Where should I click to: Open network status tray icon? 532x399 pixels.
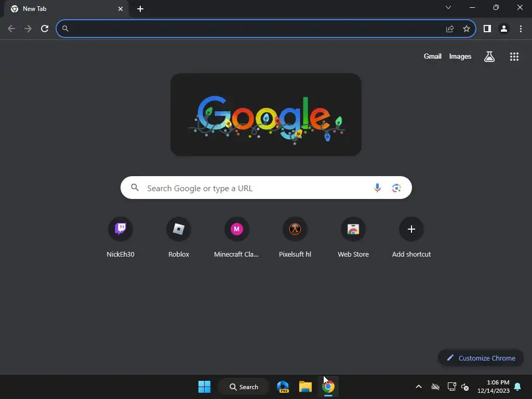click(451, 387)
